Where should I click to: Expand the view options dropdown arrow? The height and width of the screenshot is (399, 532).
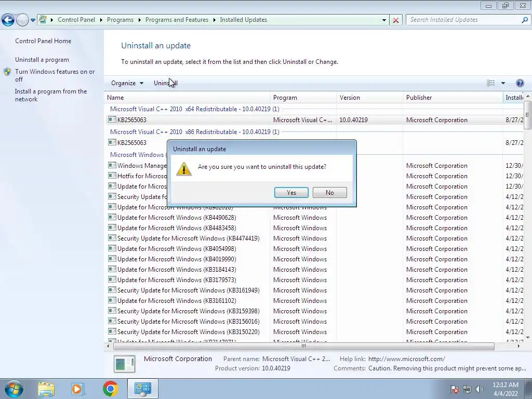[x=503, y=83]
